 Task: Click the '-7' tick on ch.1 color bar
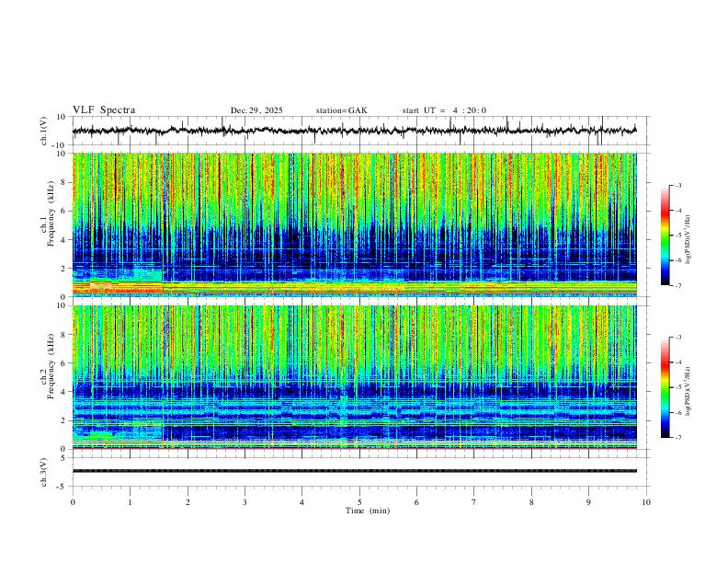[678, 285]
